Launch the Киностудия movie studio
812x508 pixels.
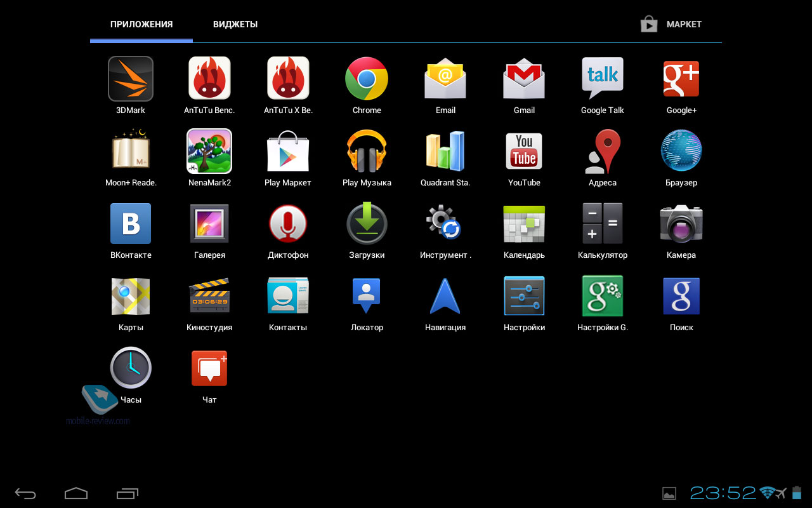click(209, 296)
